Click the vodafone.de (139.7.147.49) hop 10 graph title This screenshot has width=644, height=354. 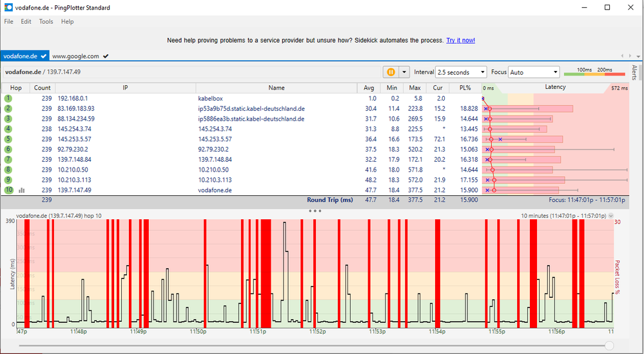[x=59, y=215]
